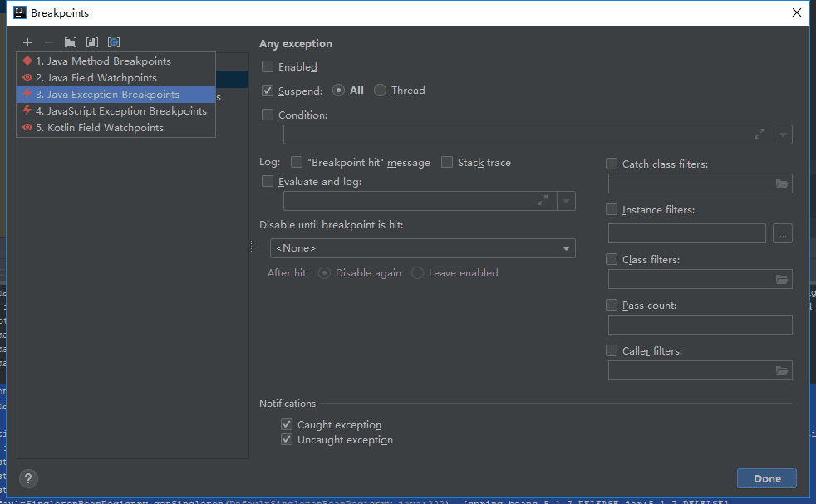Uncheck the Caught exception notification

tap(287, 425)
